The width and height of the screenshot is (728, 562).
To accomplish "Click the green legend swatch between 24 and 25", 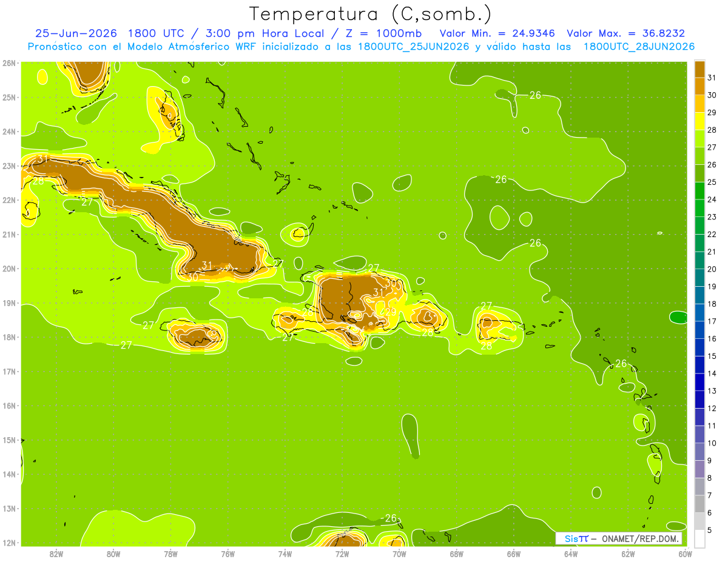I will click(x=700, y=191).
